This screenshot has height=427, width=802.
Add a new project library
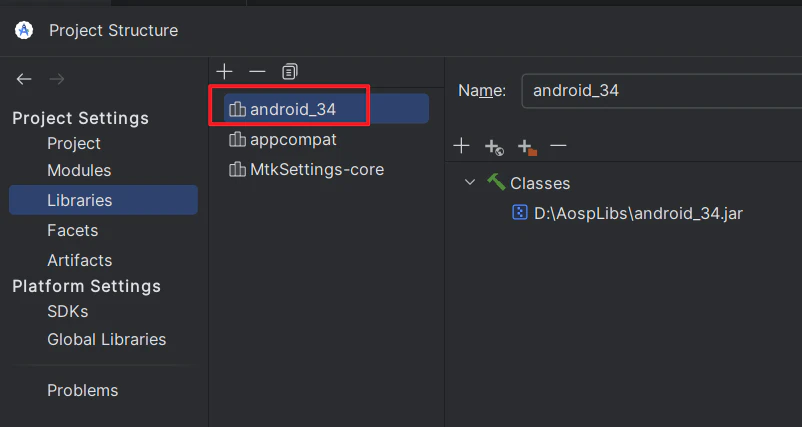[224, 72]
